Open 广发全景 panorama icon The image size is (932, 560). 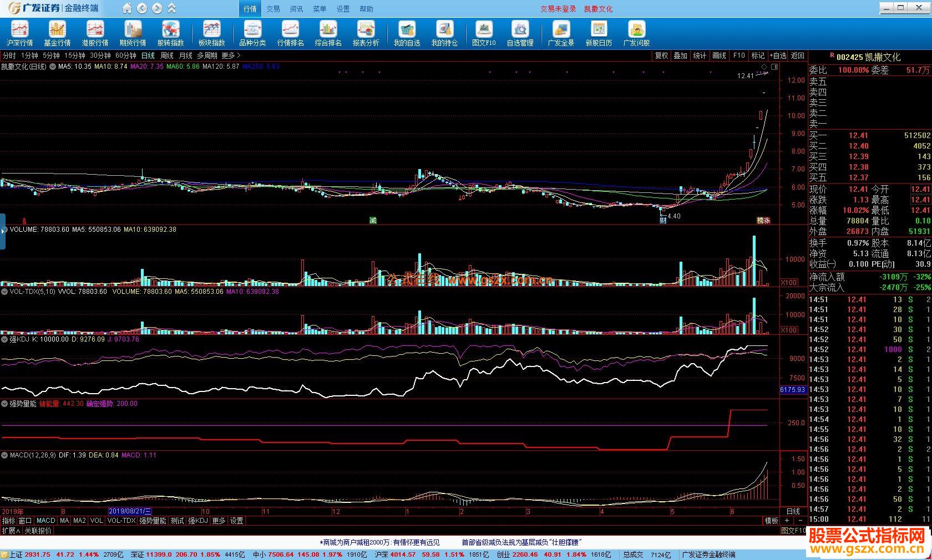pos(561,33)
